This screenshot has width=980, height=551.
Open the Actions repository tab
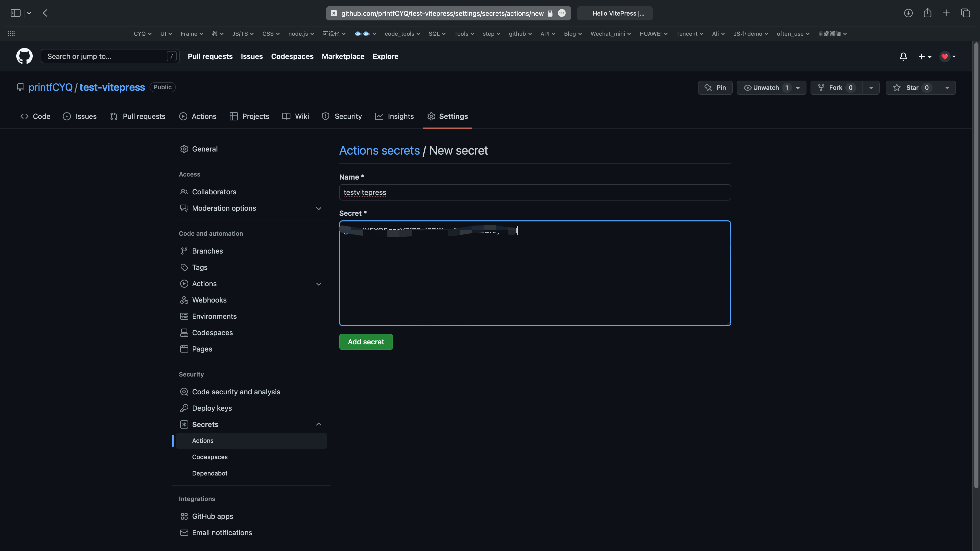(x=198, y=116)
